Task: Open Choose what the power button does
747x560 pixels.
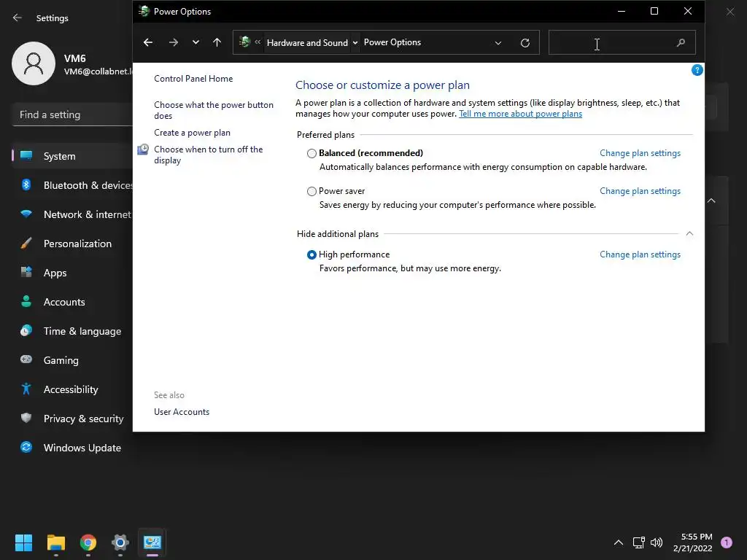Action: [x=214, y=110]
